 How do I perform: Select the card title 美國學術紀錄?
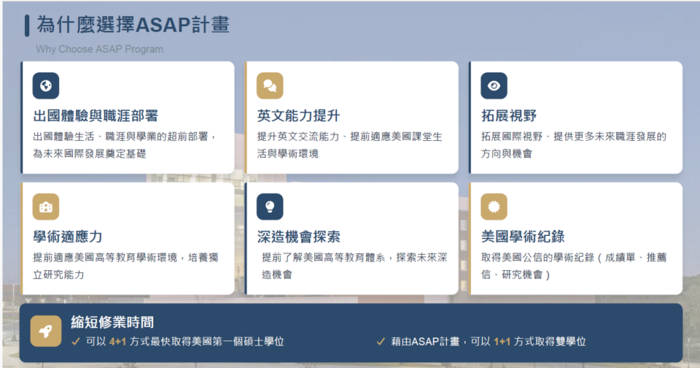click(523, 237)
